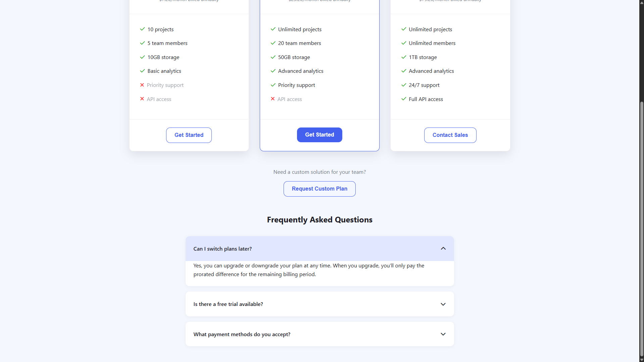Viewport: 644px width, 362px height.
Task: Click the red X next to API access
Action: tap(142, 99)
